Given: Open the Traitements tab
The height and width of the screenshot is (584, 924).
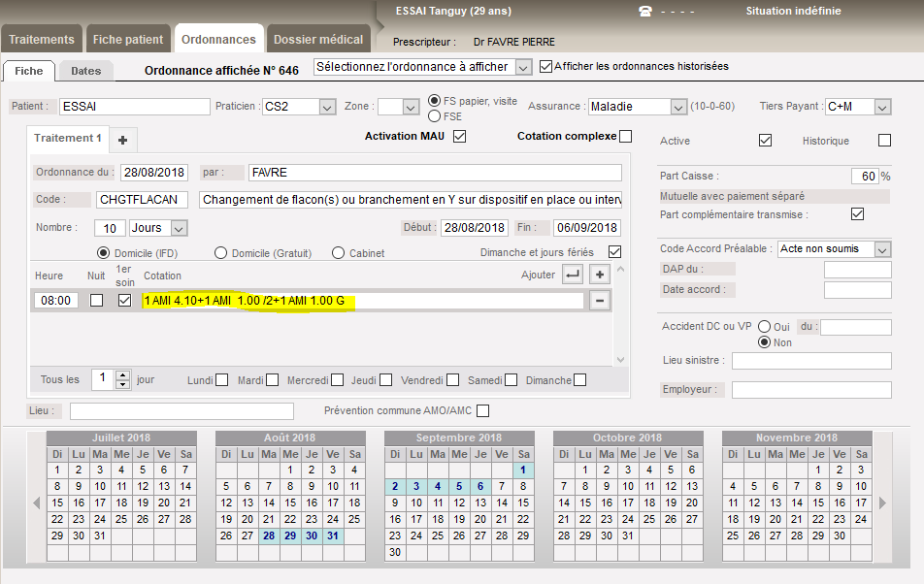Looking at the screenshot, I should (x=41, y=40).
